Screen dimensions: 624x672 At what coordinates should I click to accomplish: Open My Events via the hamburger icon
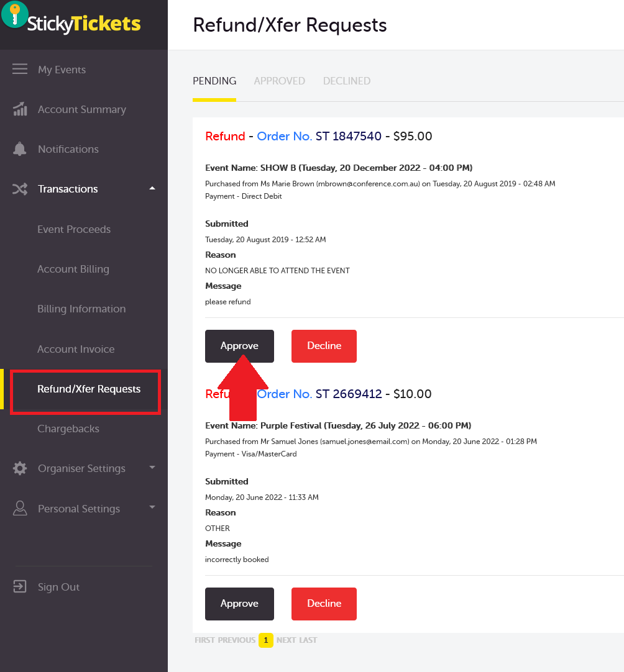(20, 69)
